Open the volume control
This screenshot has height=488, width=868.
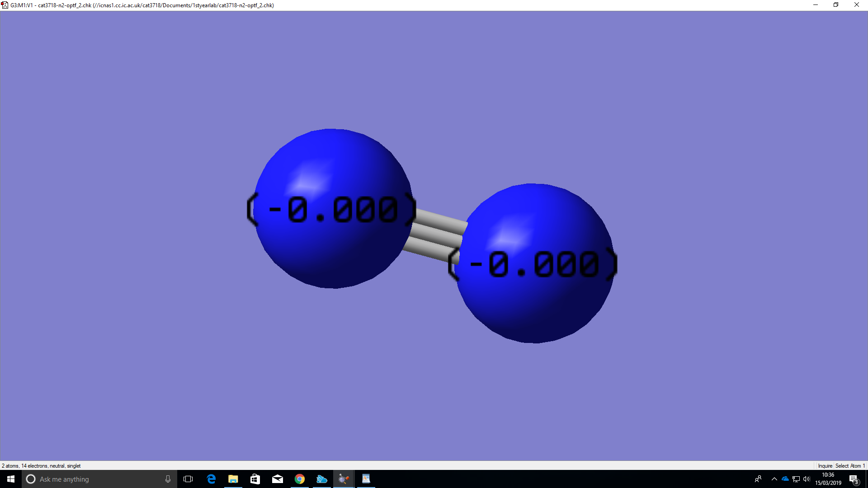(x=807, y=479)
